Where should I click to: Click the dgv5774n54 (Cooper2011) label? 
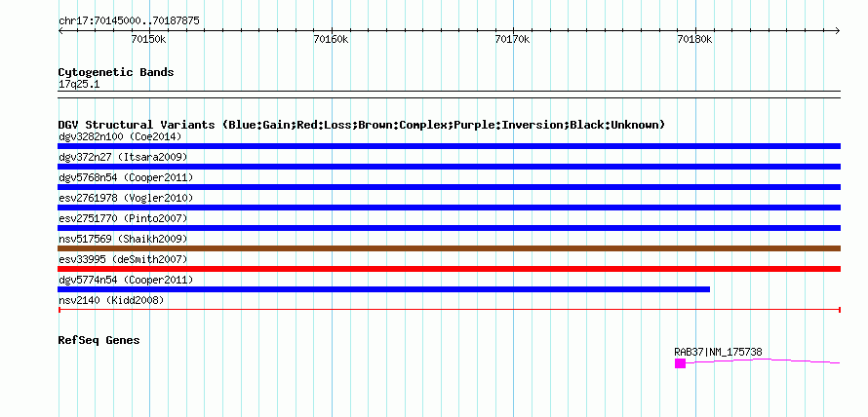coord(126,280)
